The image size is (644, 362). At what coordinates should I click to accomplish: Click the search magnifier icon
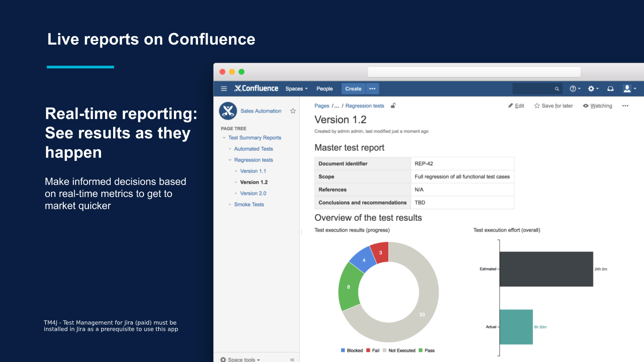557,88
